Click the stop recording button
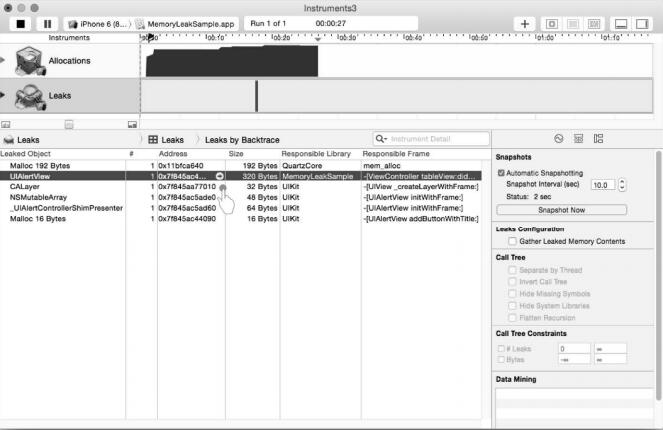 click(x=20, y=22)
